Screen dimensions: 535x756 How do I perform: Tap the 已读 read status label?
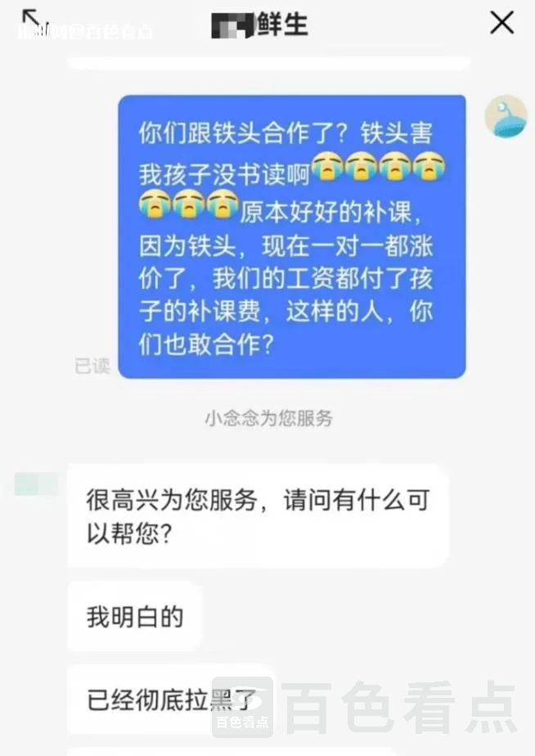point(92,366)
